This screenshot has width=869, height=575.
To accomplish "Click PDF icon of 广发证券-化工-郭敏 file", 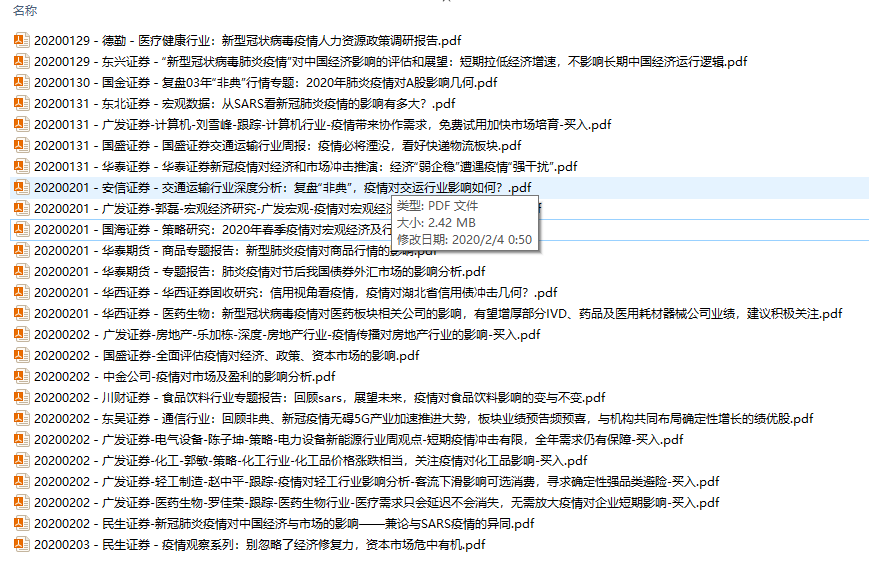I will pos(22,460).
